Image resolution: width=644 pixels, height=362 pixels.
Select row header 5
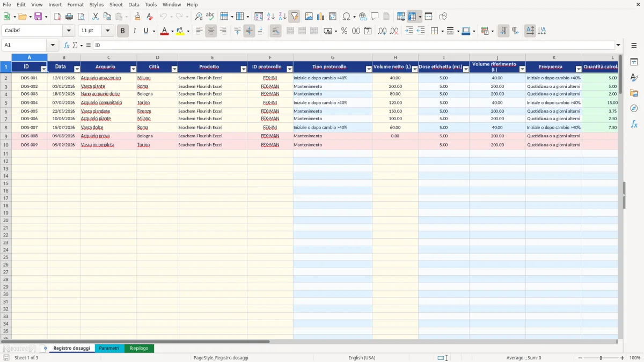coord(6,102)
